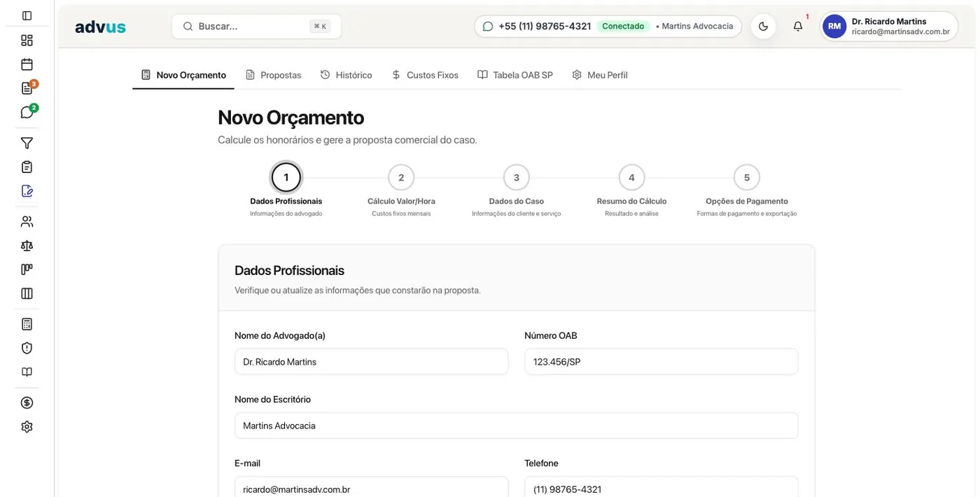
Task: Click Número OAB input field
Action: tap(661, 362)
